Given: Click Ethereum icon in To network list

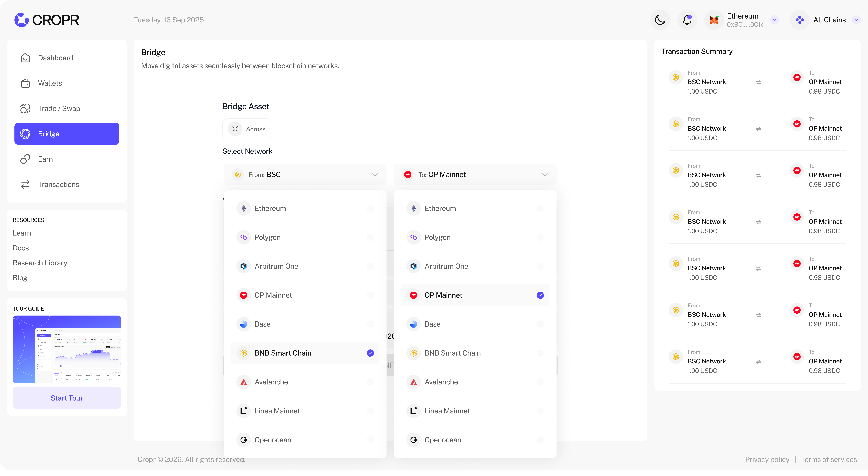Looking at the screenshot, I should [413, 209].
